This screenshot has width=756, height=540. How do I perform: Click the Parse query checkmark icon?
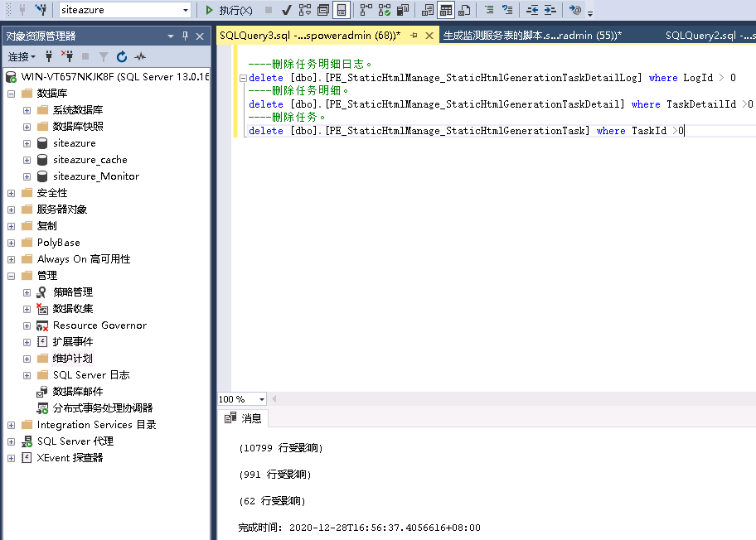coord(286,10)
